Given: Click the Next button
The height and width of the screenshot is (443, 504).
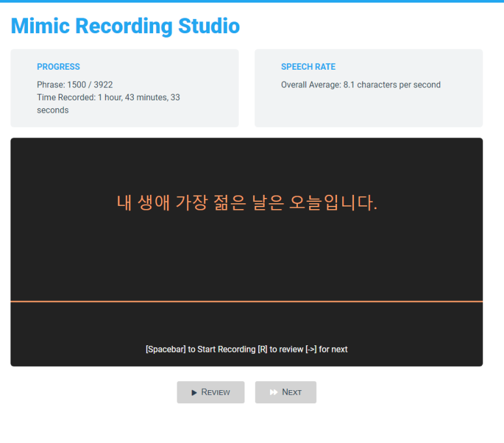Looking at the screenshot, I should 286,392.
